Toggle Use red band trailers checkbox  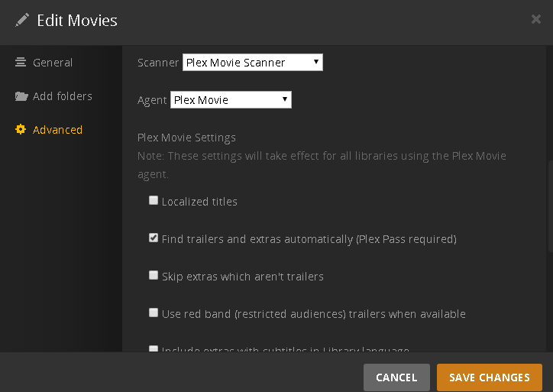click(x=154, y=313)
